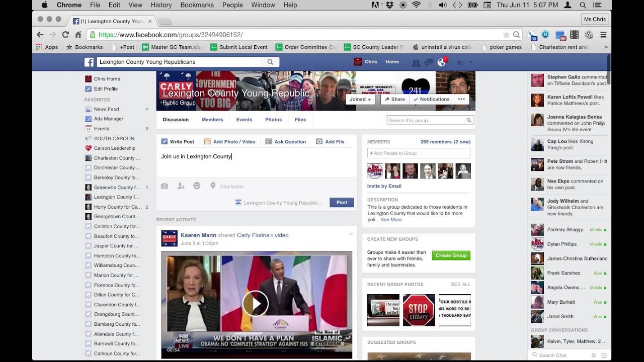
Task: Open the messages icon in blue bar
Action: point(429,62)
